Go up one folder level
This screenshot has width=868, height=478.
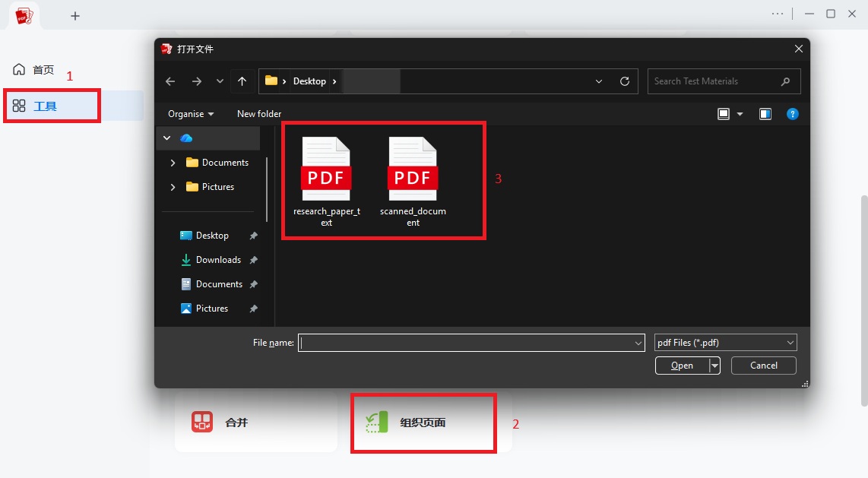click(x=242, y=81)
